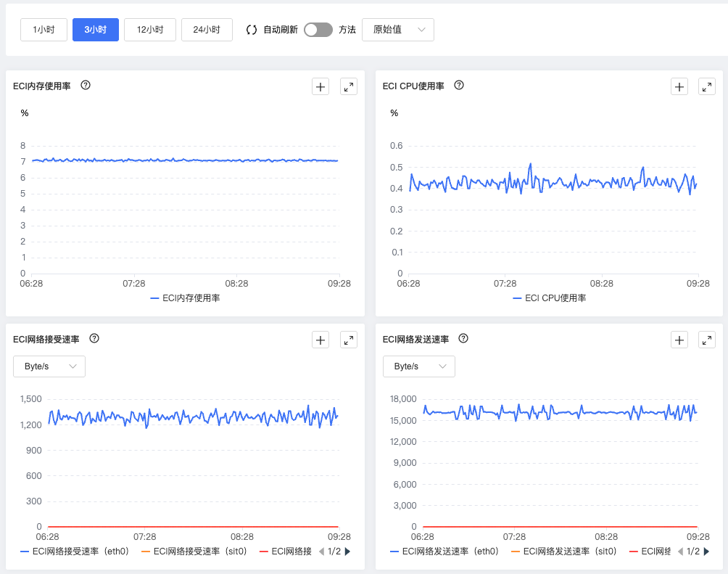728x574 pixels.
Task: Expand ECI内存使用率 chart to fullscreen
Action: [x=349, y=87]
